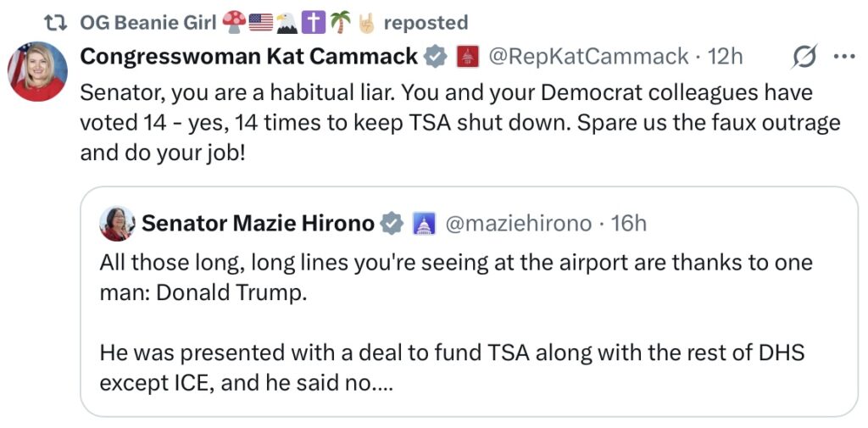868x428 pixels.
Task: Open Kat Cammack's profile picture
Action: tap(37, 71)
